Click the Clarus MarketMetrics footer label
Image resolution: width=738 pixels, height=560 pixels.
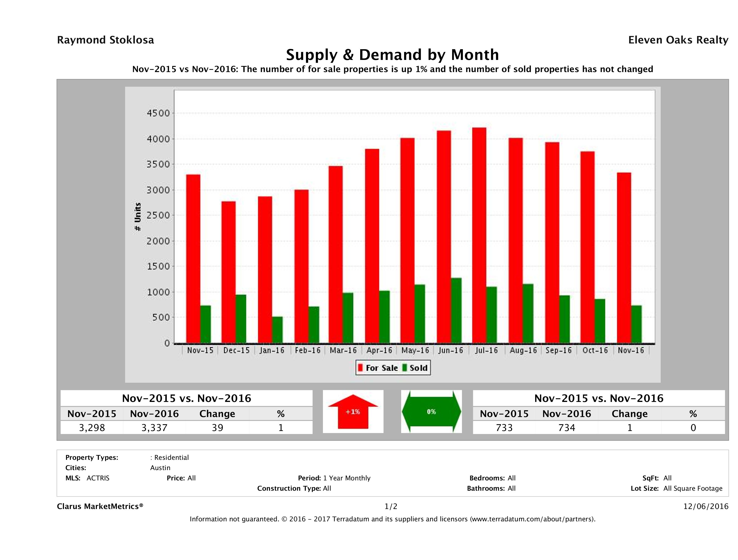pos(100,506)
